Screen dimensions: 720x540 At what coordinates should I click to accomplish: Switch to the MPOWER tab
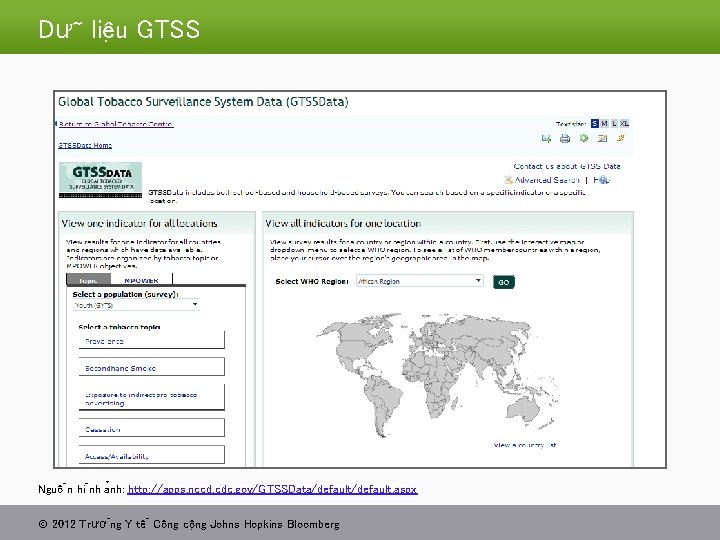pos(141,280)
